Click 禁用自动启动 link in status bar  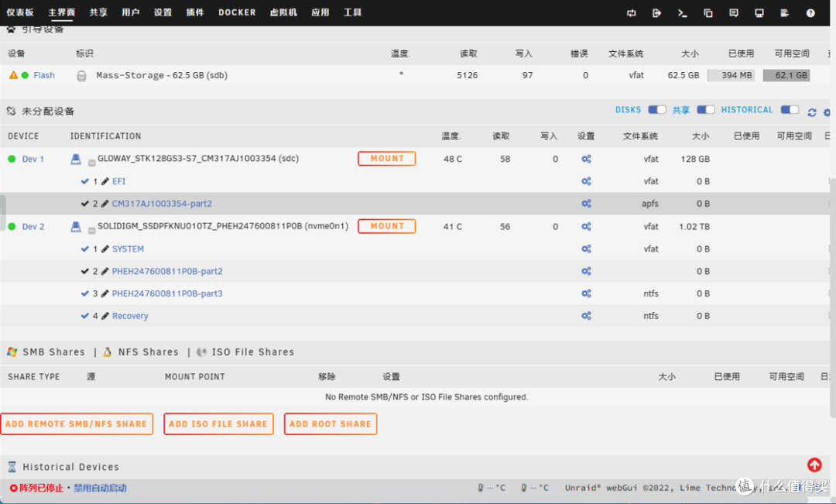(x=100, y=488)
